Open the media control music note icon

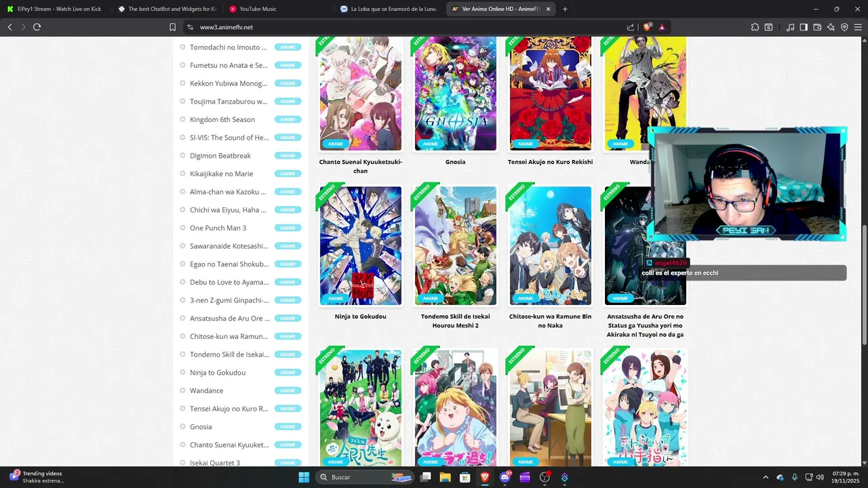coord(790,27)
